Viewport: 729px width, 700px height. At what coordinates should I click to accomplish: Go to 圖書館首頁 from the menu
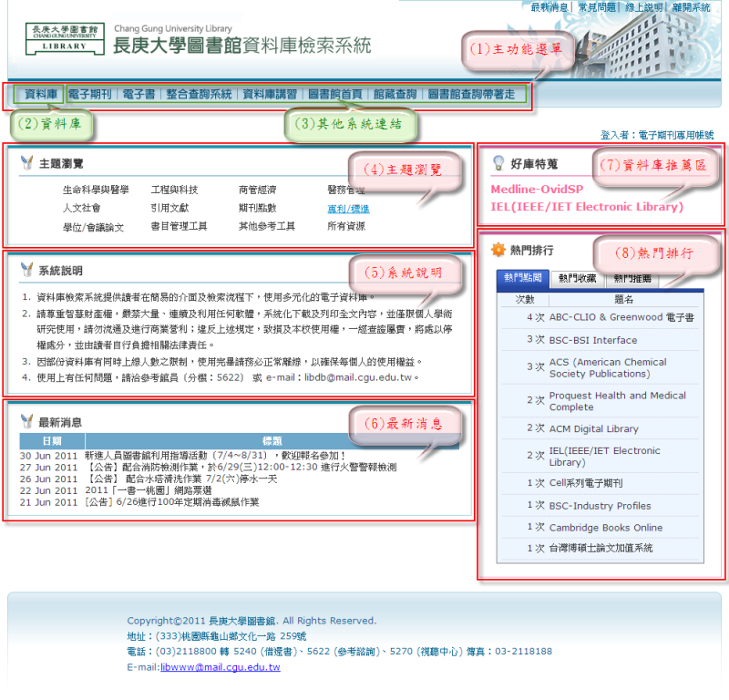pyautogui.click(x=335, y=95)
